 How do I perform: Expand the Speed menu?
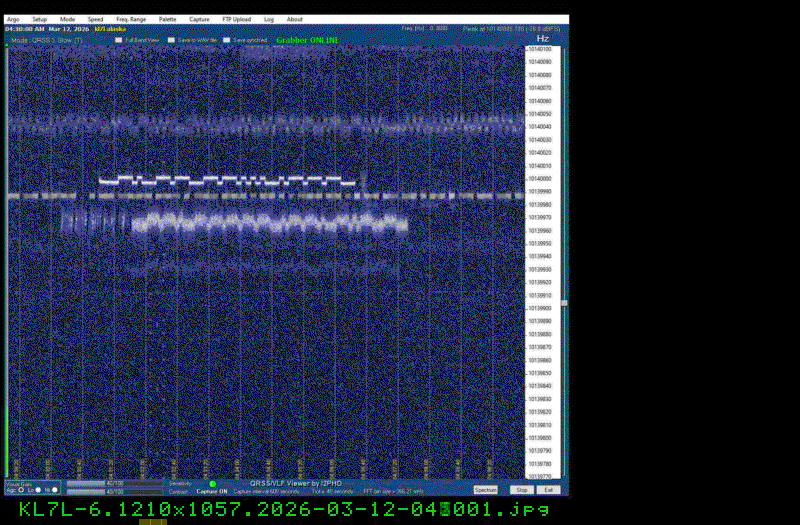pyautogui.click(x=95, y=19)
